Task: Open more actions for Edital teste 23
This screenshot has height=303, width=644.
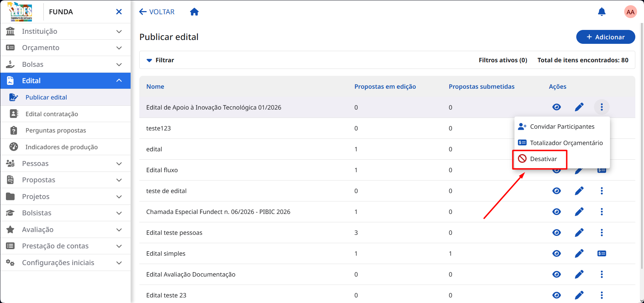Action: click(602, 295)
